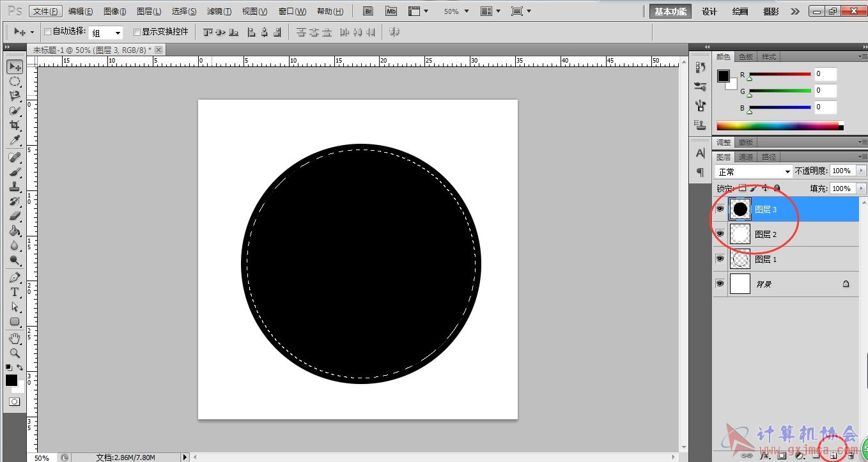
Task: Click align top edges icon
Action: coord(208,32)
